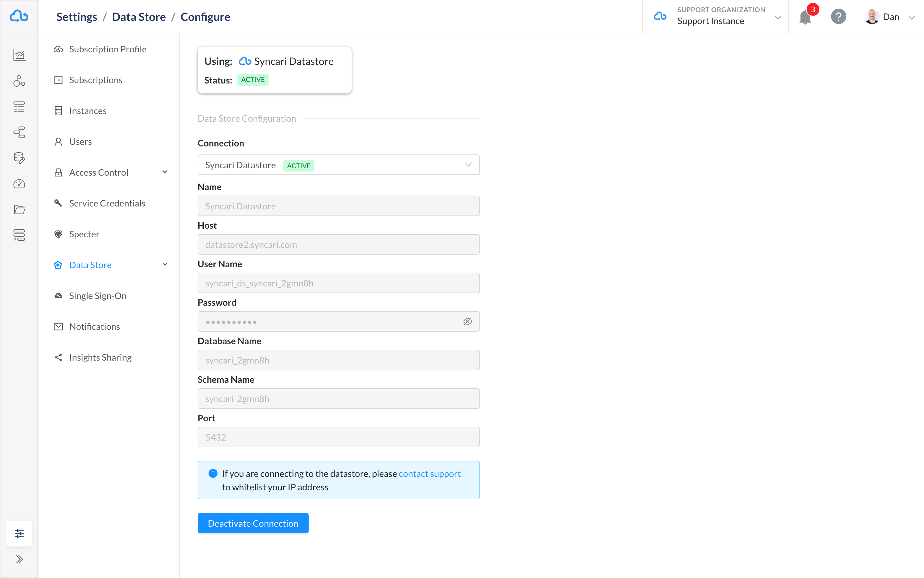The image size is (924, 578).
Task: Open Dan user menu chevron
Action: tap(912, 18)
